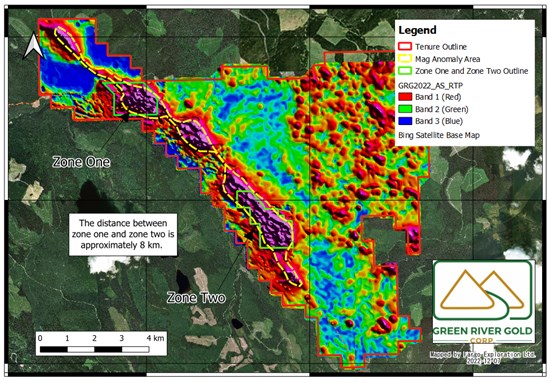Click the Tenure Outline red legend symbol

405,46
